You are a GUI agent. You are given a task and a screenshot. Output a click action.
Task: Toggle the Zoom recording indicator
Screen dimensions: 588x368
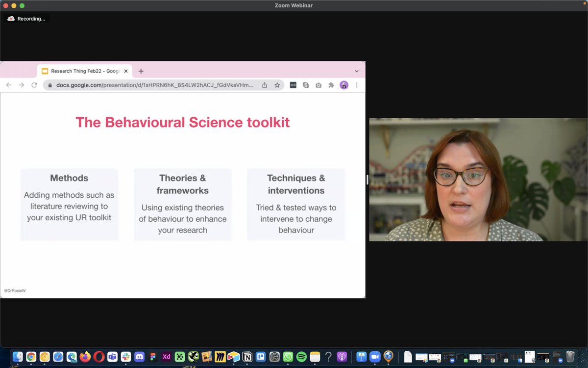click(x=26, y=18)
